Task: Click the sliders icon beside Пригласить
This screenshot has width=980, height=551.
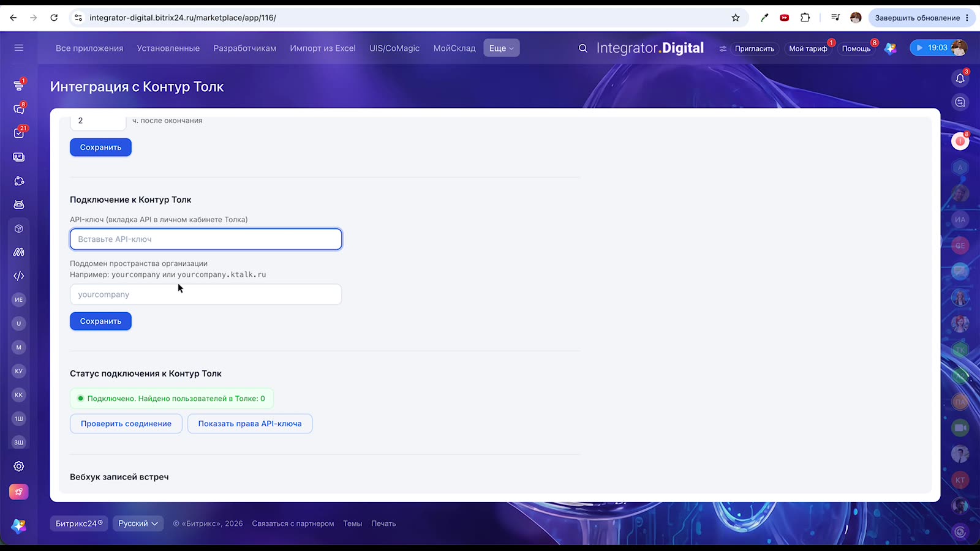Action: point(723,48)
